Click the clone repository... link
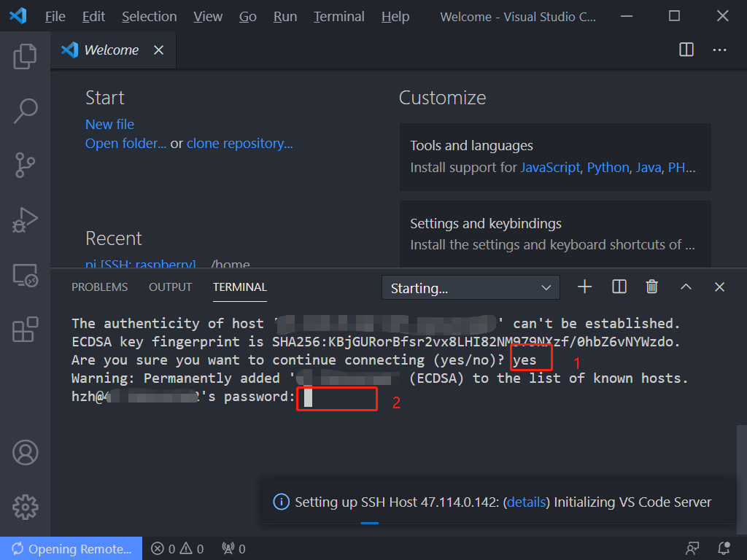Image resolution: width=747 pixels, height=560 pixels. click(x=239, y=144)
